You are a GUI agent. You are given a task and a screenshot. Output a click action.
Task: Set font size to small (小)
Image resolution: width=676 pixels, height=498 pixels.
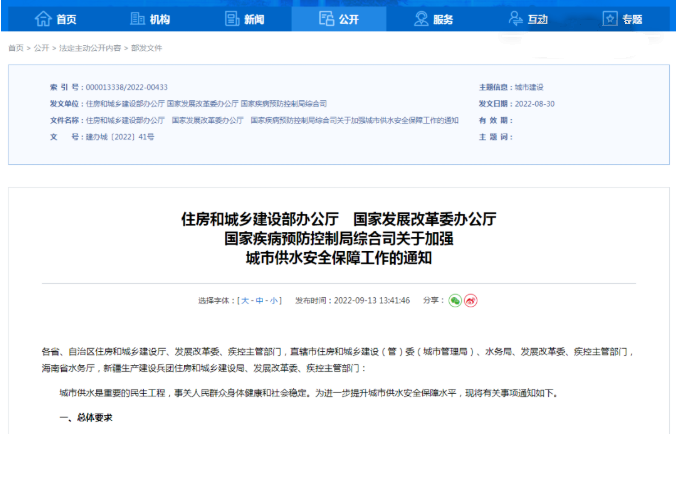(x=273, y=300)
